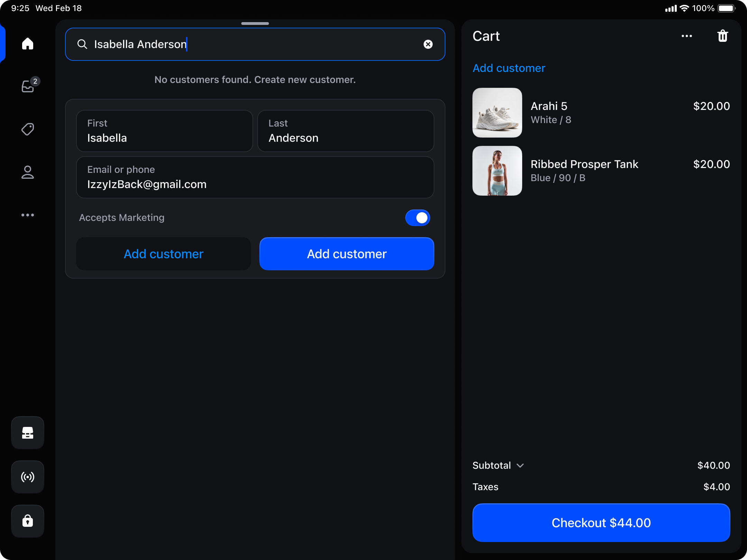Focus the First name field
Screen dimensions: 747x560
[x=165, y=131]
